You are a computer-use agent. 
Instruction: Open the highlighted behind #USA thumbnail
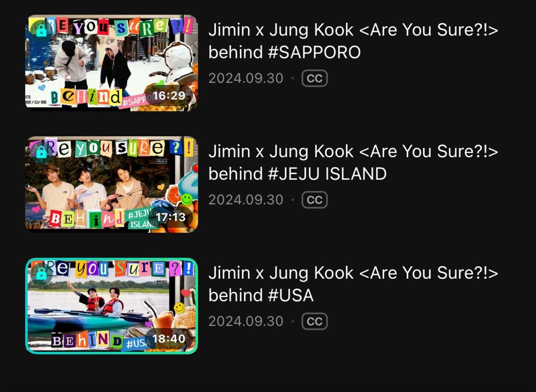[111, 306]
